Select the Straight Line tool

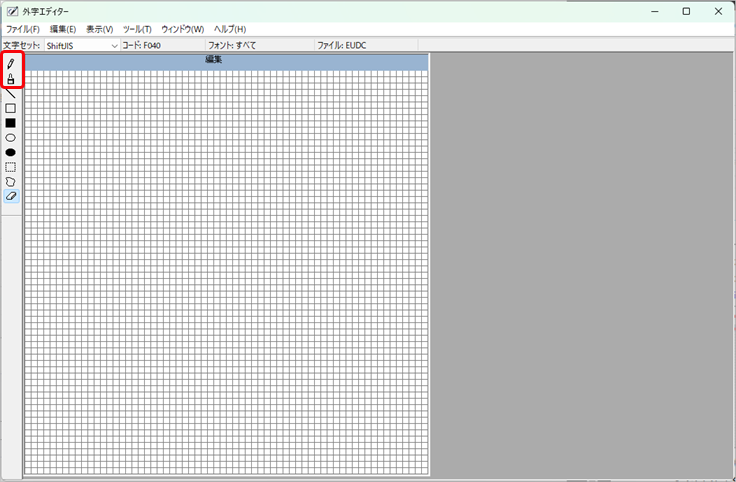click(x=11, y=94)
